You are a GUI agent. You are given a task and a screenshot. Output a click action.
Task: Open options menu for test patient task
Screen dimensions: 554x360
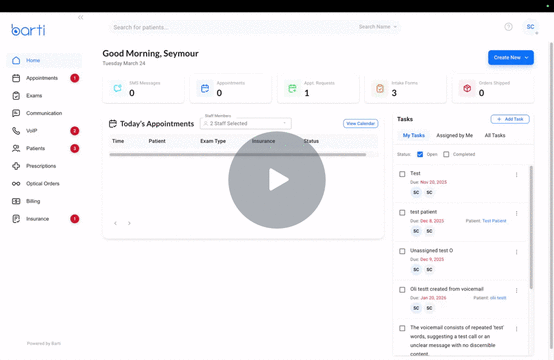coord(517,213)
